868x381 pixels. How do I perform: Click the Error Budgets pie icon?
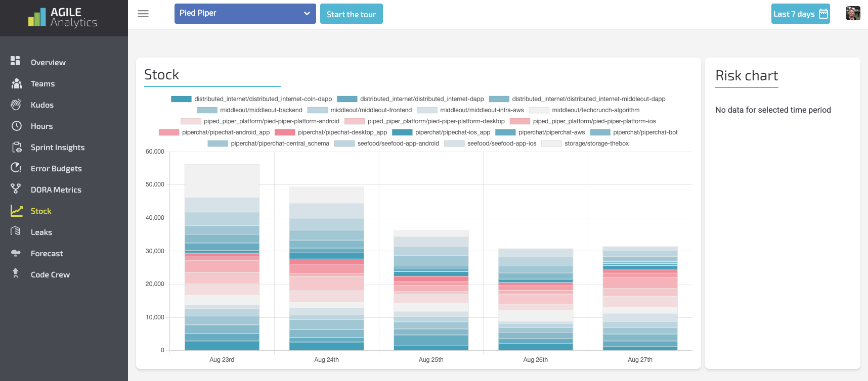point(16,168)
